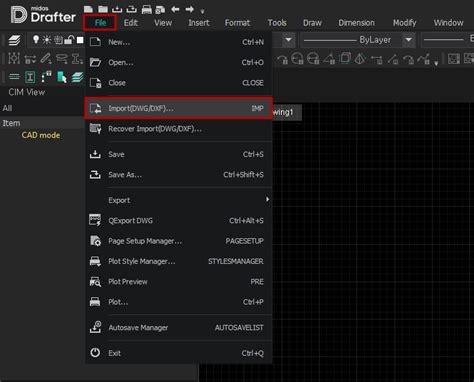Click the 3D box view icon in toolbar
The width and height of the screenshot is (474, 382).
[x=345, y=58]
